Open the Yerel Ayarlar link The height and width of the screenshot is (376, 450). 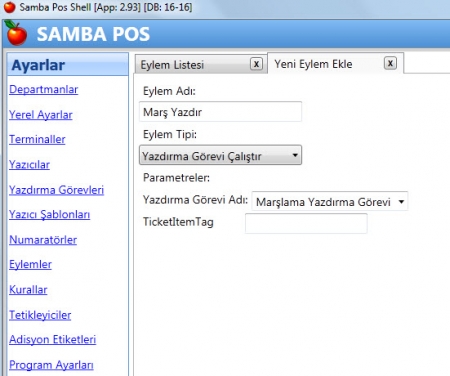click(x=41, y=115)
